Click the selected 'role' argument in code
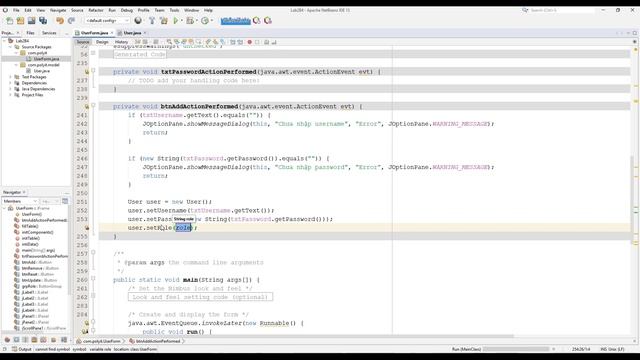Screen dimensions: 640x360 click(184, 228)
